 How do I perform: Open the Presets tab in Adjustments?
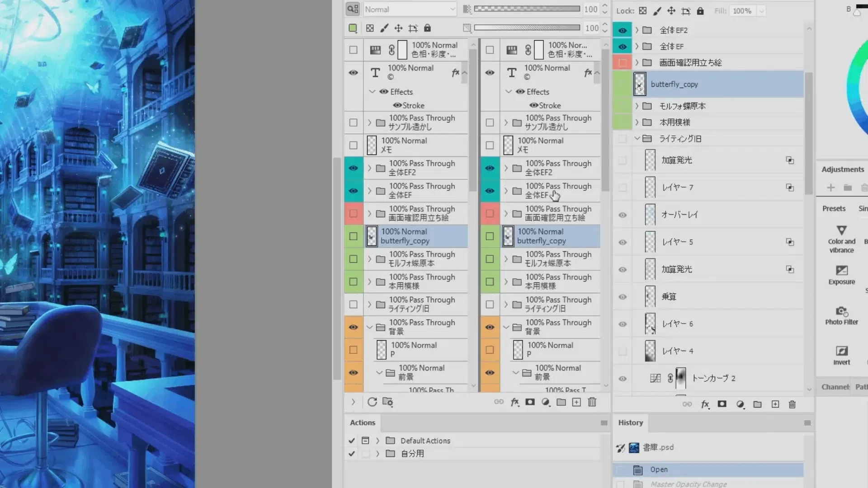(834, 208)
